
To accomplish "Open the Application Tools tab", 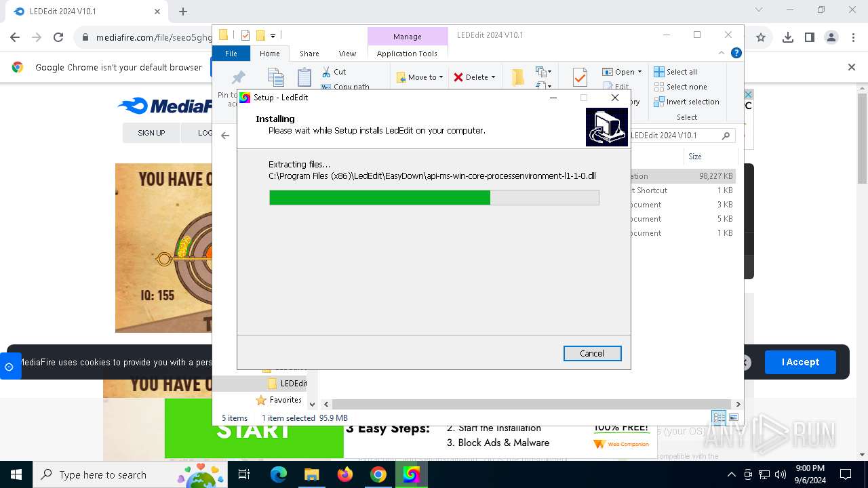I will 407,54.
